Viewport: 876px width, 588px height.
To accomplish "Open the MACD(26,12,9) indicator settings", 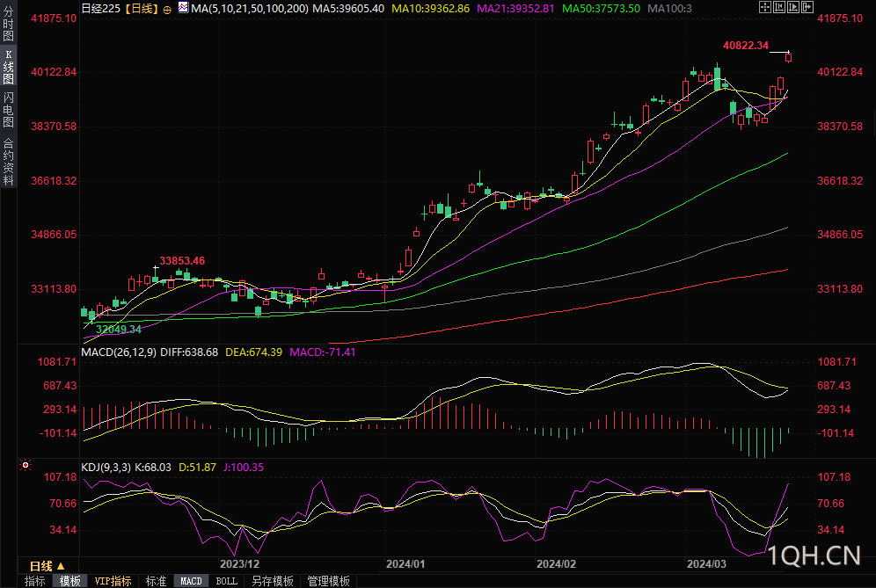I will coord(119,352).
